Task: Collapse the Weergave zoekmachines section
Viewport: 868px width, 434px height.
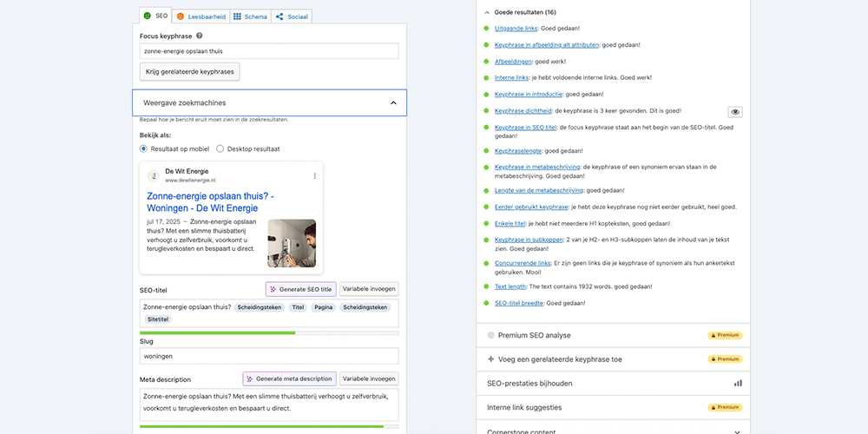Action: point(393,102)
